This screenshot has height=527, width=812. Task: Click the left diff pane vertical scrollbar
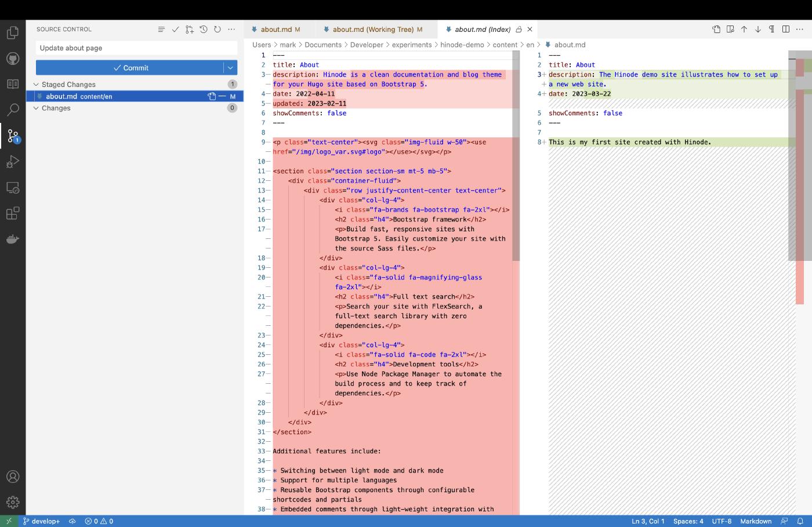coord(516,155)
